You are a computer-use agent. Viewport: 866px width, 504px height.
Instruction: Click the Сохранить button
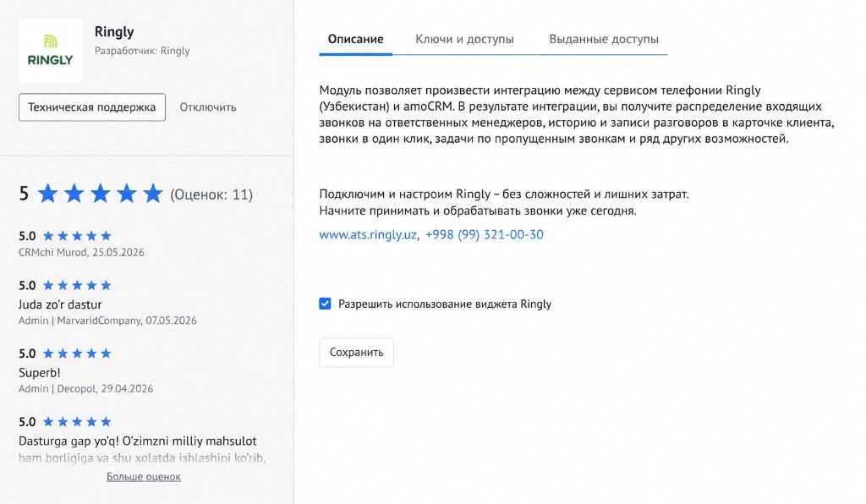(356, 352)
